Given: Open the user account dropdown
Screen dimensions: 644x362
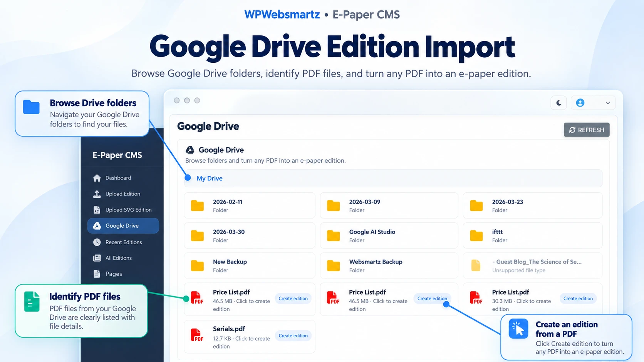Looking at the screenshot, I should 593,103.
